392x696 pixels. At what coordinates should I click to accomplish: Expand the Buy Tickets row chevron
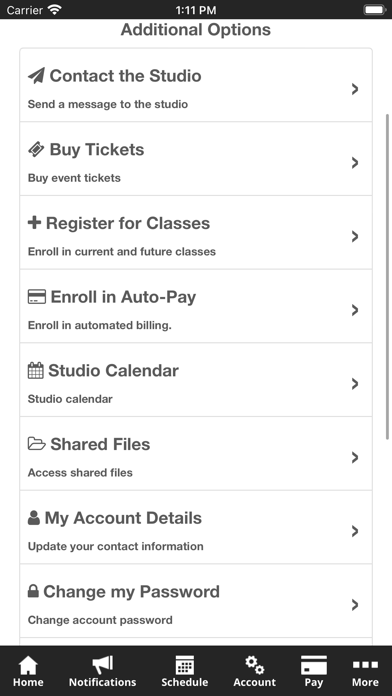tap(355, 163)
